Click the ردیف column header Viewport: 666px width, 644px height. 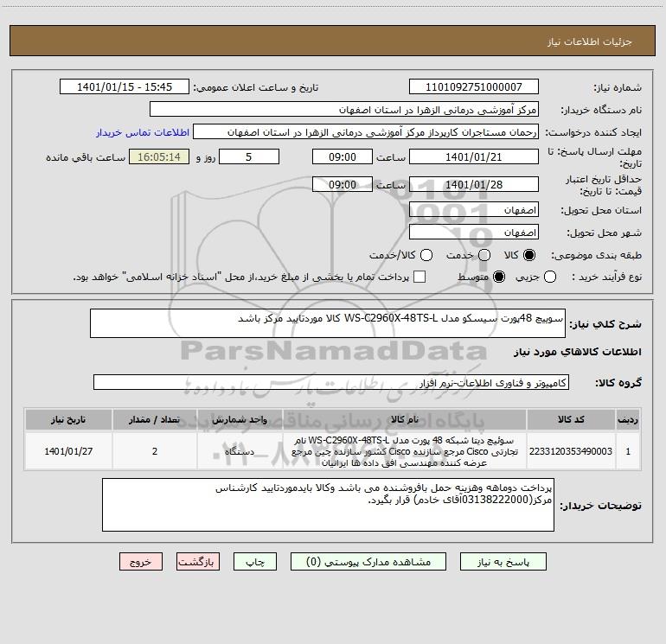(x=628, y=419)
